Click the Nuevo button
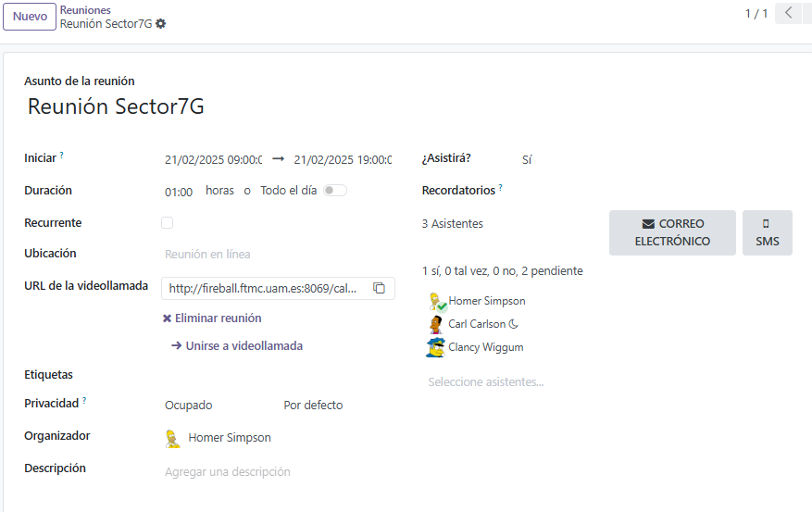The height and width of the screenshot is (512, 812). tap(30, 17)
